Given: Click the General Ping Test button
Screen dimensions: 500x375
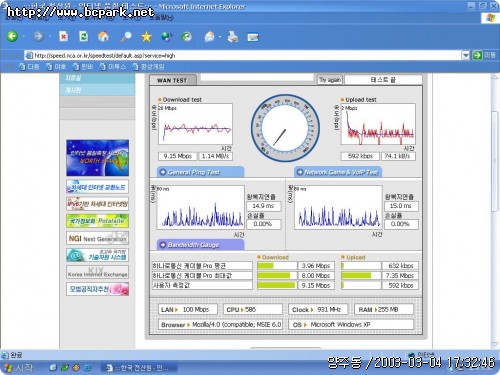Looking at the screenshot, I should [200, 172].
